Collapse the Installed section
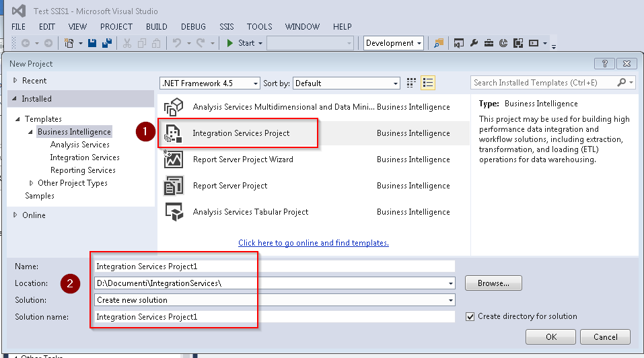This screenshot has height=358, width=644. coord(15,98)
